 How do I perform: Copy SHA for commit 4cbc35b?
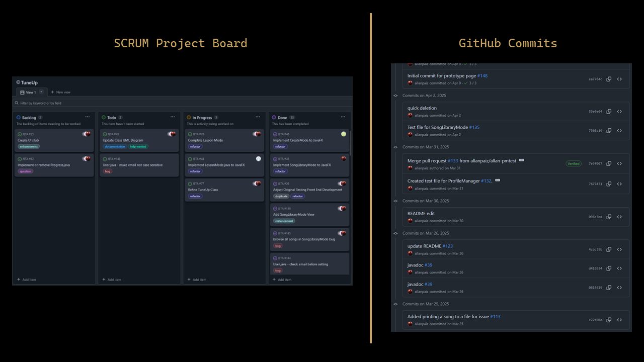tap(609, 249)
